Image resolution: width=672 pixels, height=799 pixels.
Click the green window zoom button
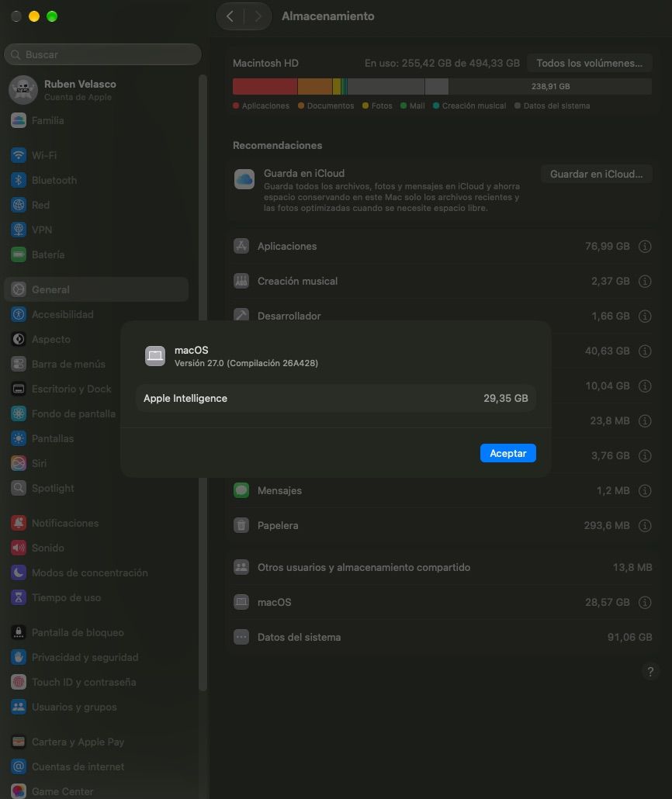pyautogui.click(x=52, y=16)
